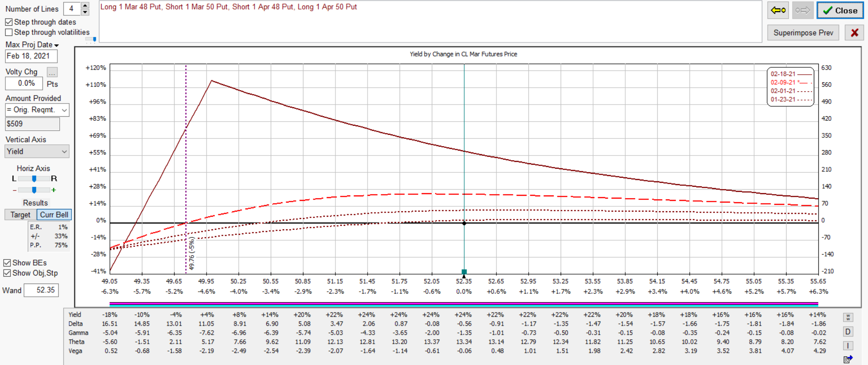Click the 49.05 price on horizontal axis
The height and width of the screenshot is (365, 868).
(109, 281)
